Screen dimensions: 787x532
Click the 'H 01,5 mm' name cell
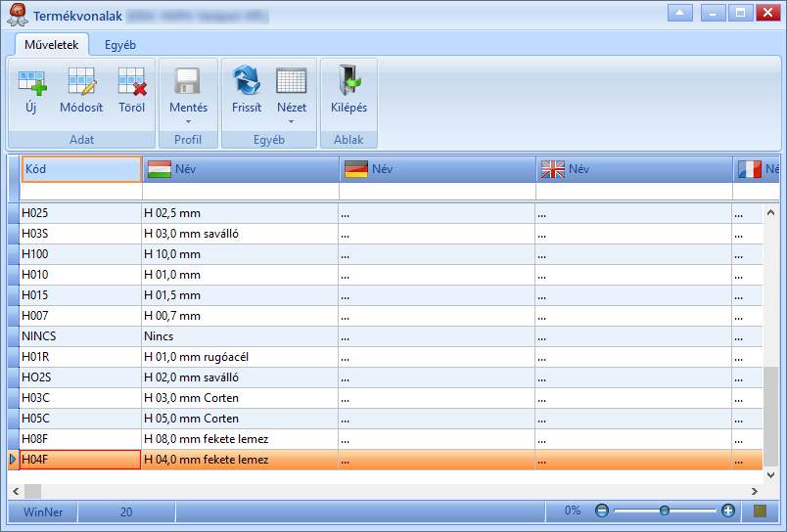[241, 295]
